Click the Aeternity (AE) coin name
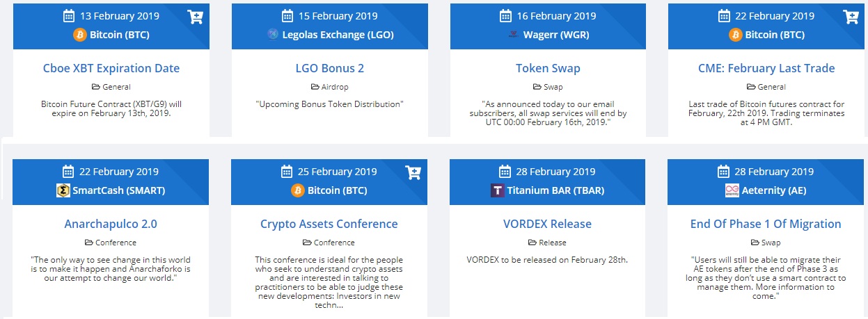 [774, 190]
